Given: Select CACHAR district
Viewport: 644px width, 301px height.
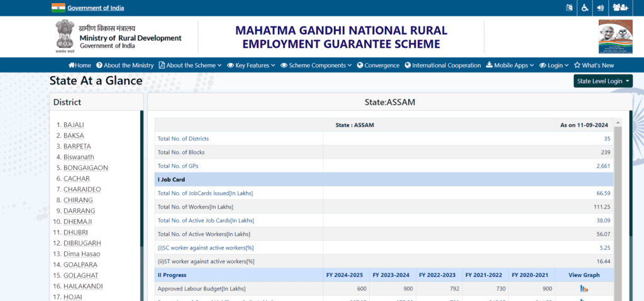Looking at the screenshot, I should click(77, 178).
